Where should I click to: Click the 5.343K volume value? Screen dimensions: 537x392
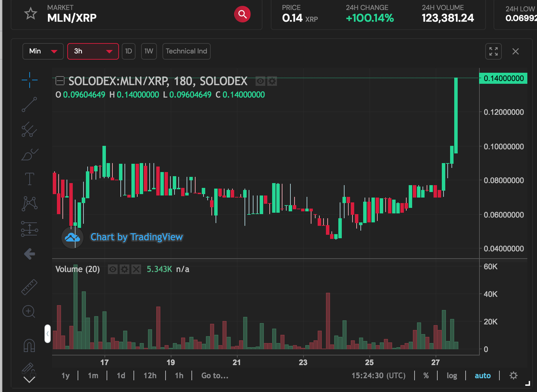(159, 269)
